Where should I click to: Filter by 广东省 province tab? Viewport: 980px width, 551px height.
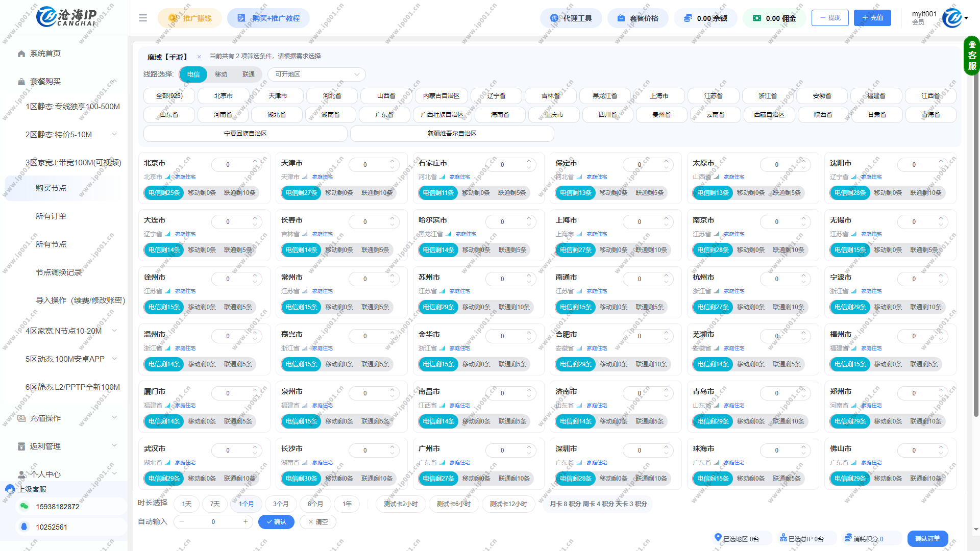(384, 115)
